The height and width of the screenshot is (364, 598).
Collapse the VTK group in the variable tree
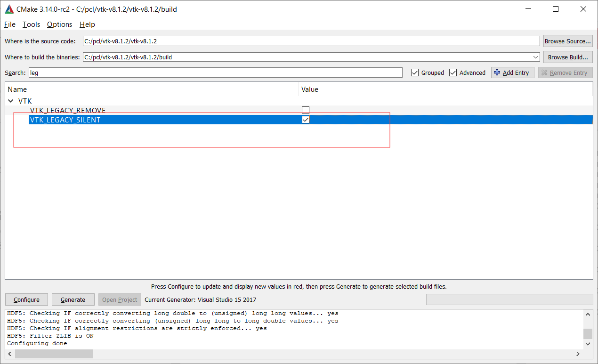pos(10,101)
